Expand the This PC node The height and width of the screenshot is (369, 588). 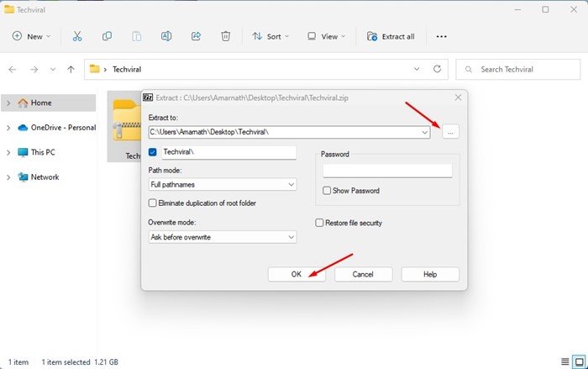coord(8,152)
